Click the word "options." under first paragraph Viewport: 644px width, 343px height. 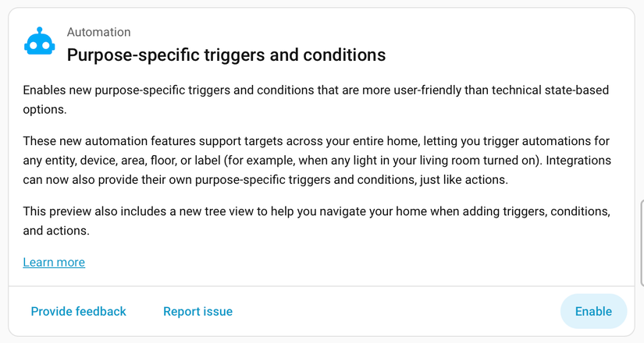(44, 110)
